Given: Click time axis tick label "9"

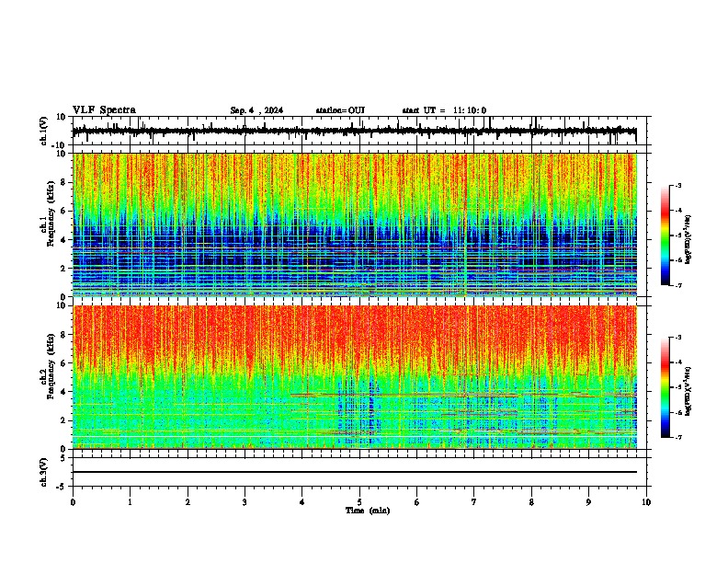Looking at the screenshot, I should click(588, 502).
